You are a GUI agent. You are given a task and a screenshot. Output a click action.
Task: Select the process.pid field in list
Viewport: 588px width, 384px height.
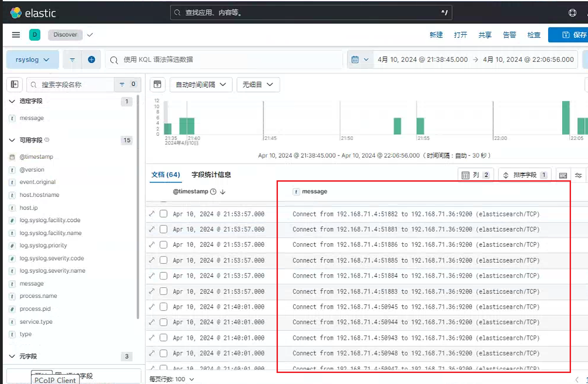point(35,309)
